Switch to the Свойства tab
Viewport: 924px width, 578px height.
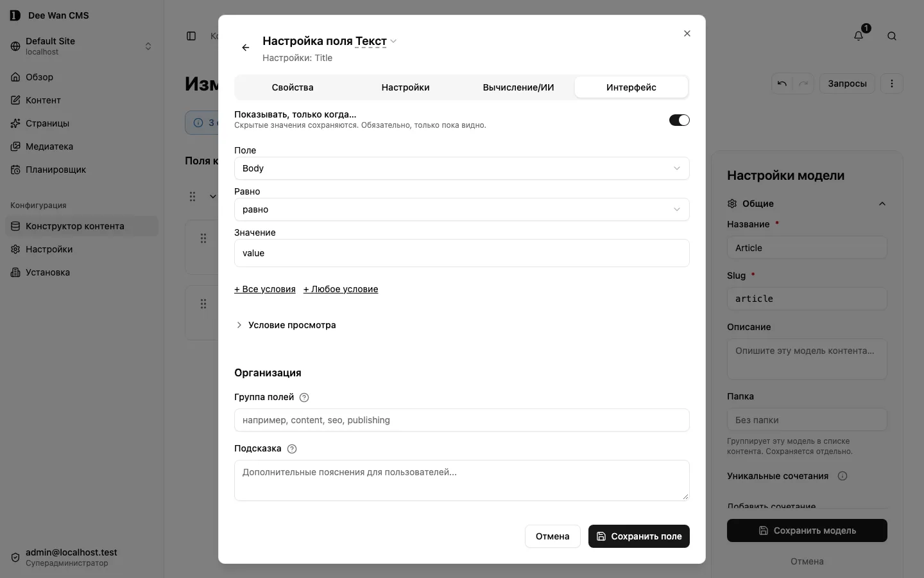pyautogui.click(x=293, y=87)
